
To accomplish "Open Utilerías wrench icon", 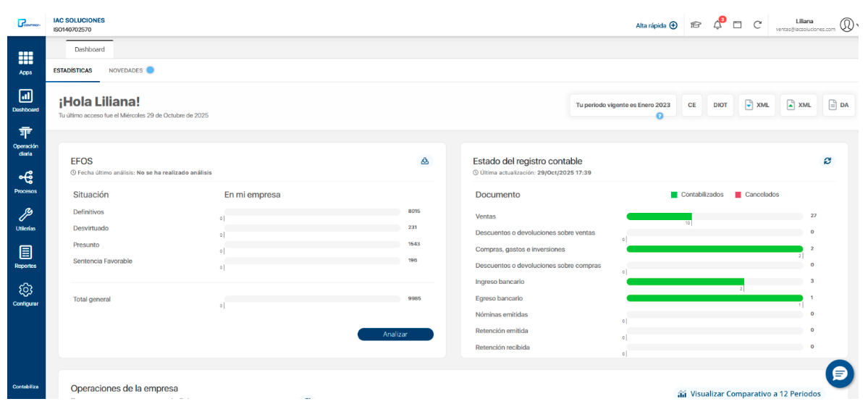I will click(x=25, y=219).
